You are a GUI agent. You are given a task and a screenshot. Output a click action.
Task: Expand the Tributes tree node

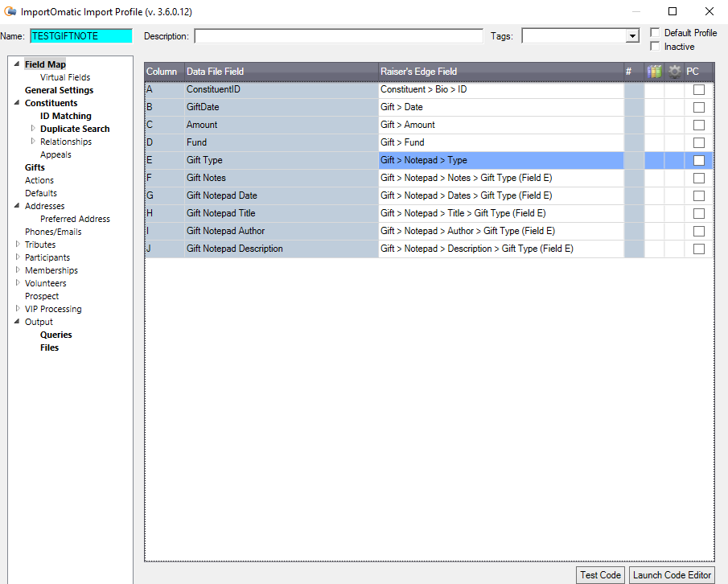click(18, 245)
